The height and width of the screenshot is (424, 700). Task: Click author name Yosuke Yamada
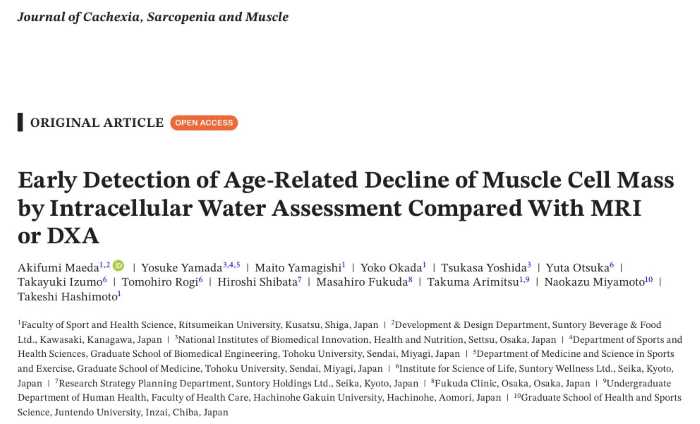point(182,268)
